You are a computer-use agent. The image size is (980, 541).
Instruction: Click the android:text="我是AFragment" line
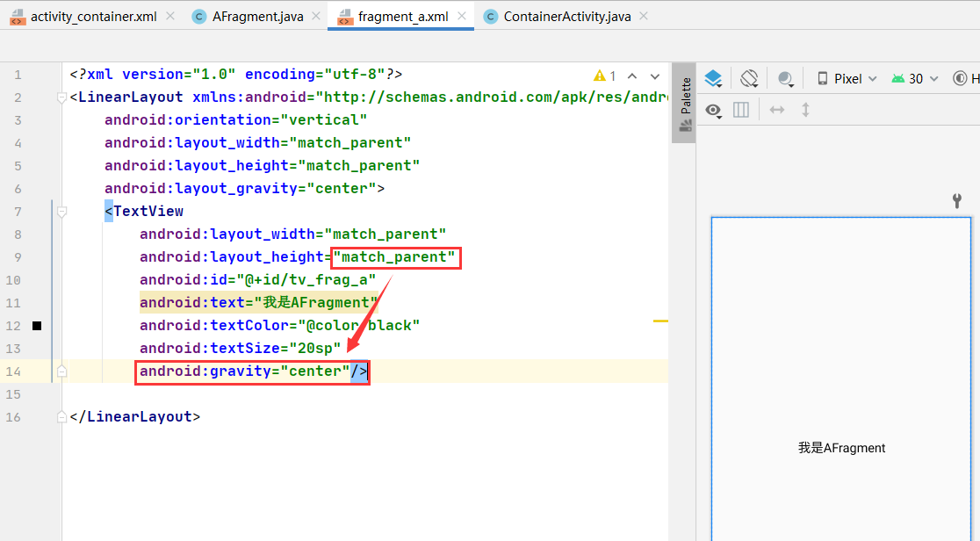(x=258, y=303)
